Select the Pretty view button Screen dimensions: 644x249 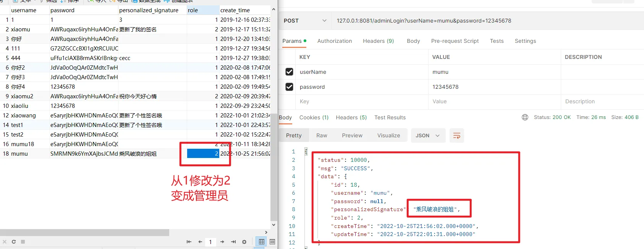tap(294, 135)
